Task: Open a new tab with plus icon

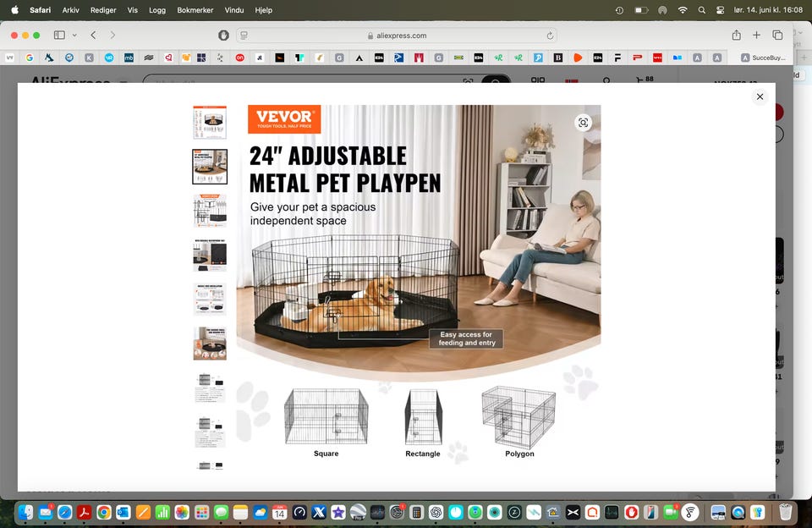Action: [756, 36]
